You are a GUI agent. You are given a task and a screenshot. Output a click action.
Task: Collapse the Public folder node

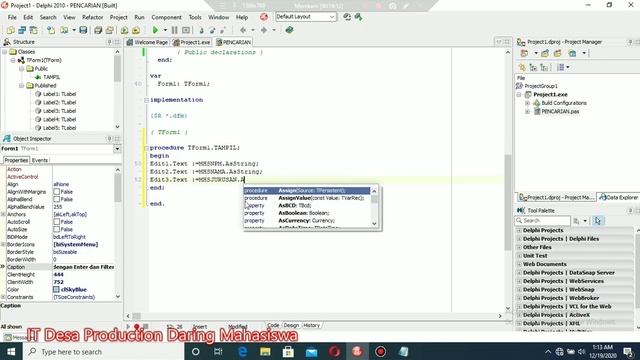pos(22,69)
